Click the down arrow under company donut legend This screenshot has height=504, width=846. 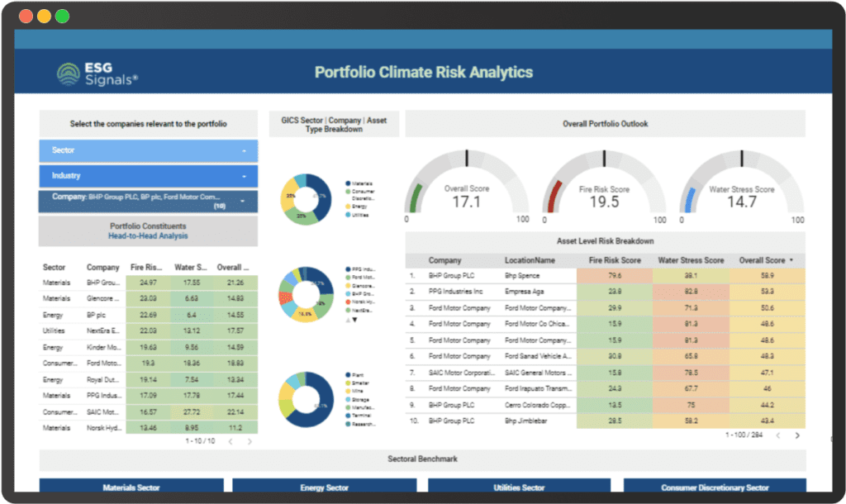click(354, 320)
